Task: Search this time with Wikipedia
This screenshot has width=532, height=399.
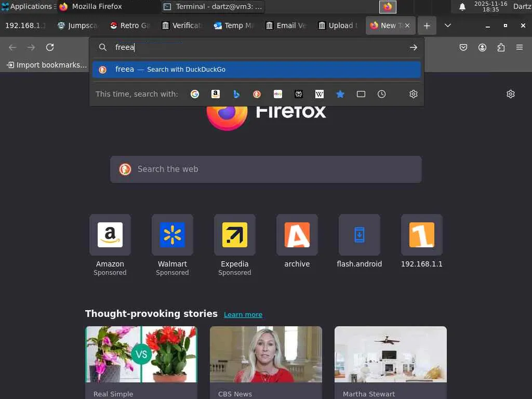Action: 320,94
